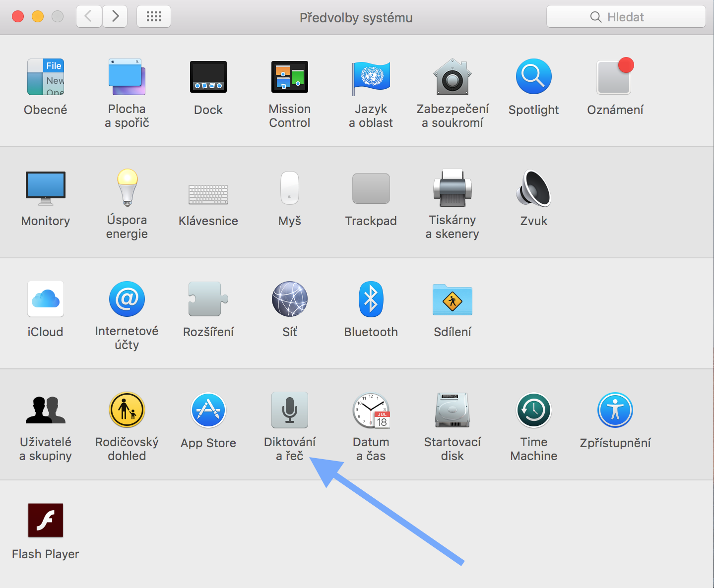
Task: Open Uživatelé a skupiny pane
Action: [x=46, y=411]
